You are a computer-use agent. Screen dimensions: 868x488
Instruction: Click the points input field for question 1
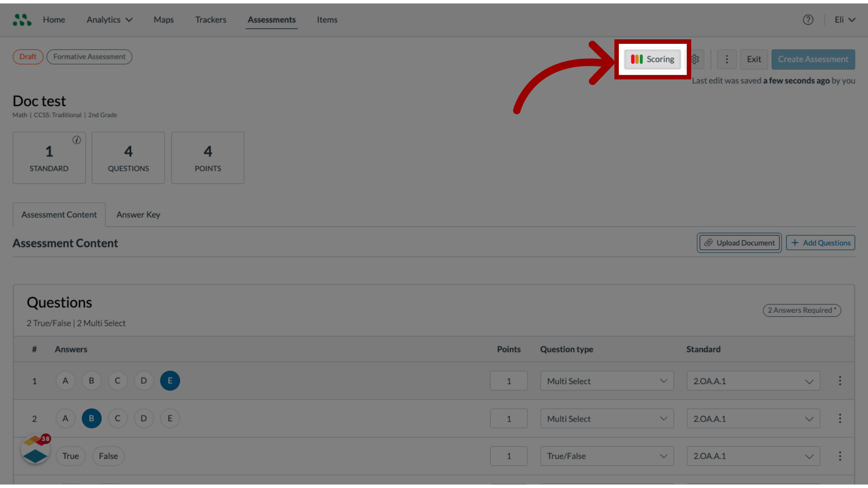point(509,381)
